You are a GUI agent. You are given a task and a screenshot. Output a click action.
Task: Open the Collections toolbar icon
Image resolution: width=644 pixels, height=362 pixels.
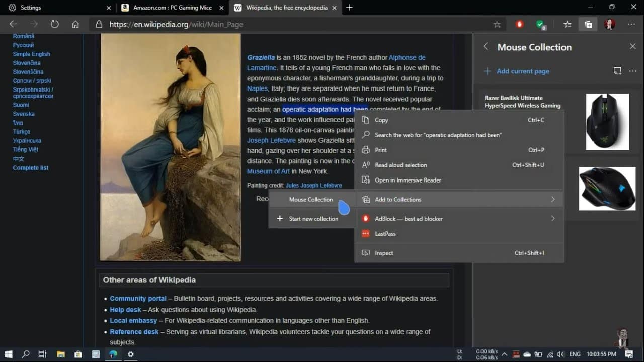(588, 24)
